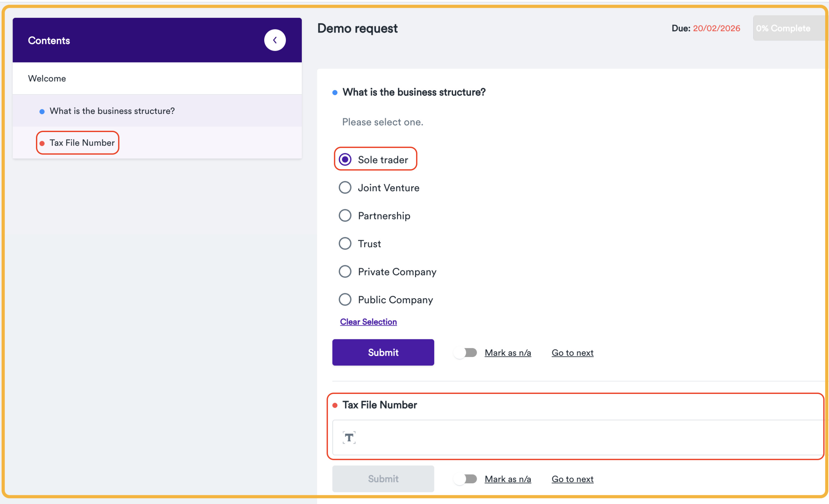The width and height of the screenshot is (829, 504).
Task: Select the Partnership radio button
Action: [x=345, y=215]
